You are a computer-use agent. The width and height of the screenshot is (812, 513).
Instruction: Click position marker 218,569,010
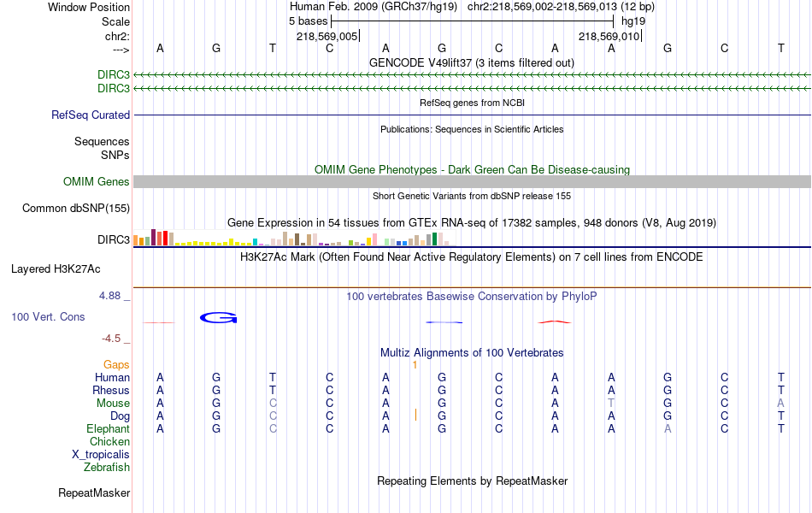[x=609, y=36]
